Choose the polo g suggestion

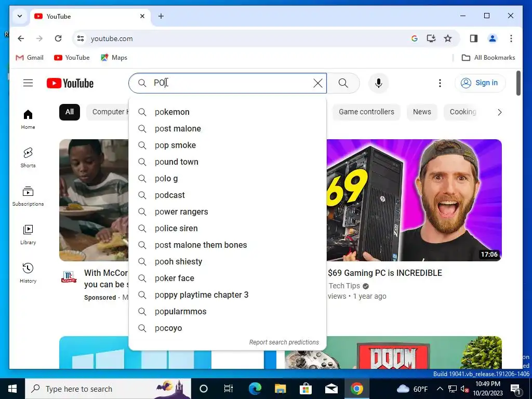coord(228,179)
